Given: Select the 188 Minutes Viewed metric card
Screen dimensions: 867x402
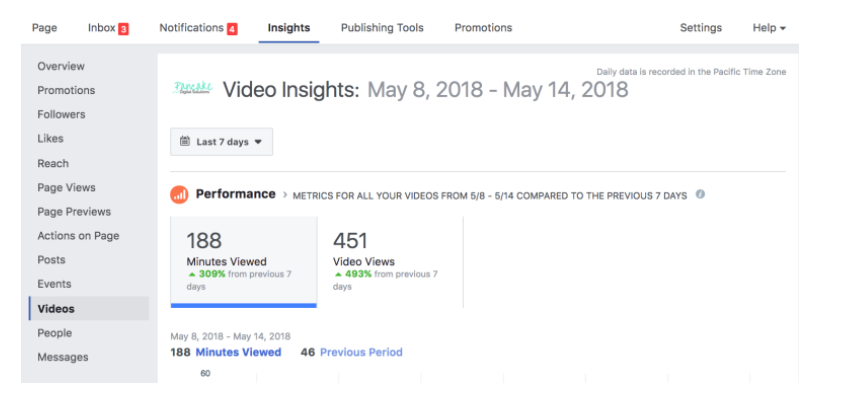Looking at the screenshot, I should tap(243, 261).
